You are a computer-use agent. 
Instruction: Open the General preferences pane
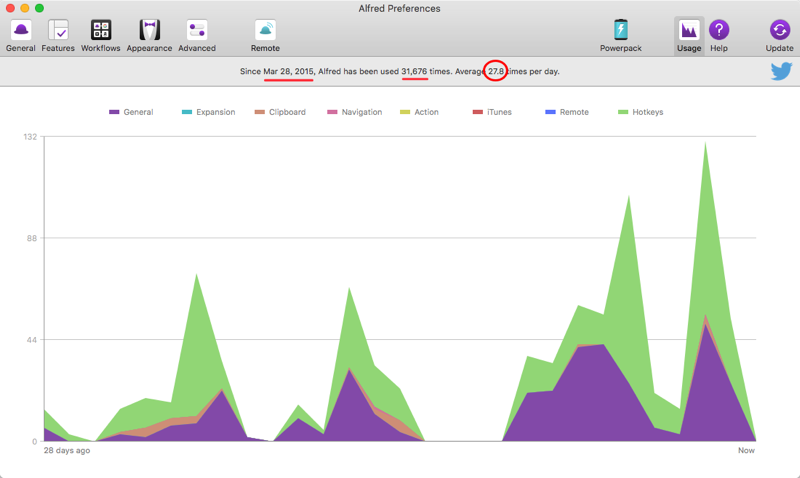20,35
